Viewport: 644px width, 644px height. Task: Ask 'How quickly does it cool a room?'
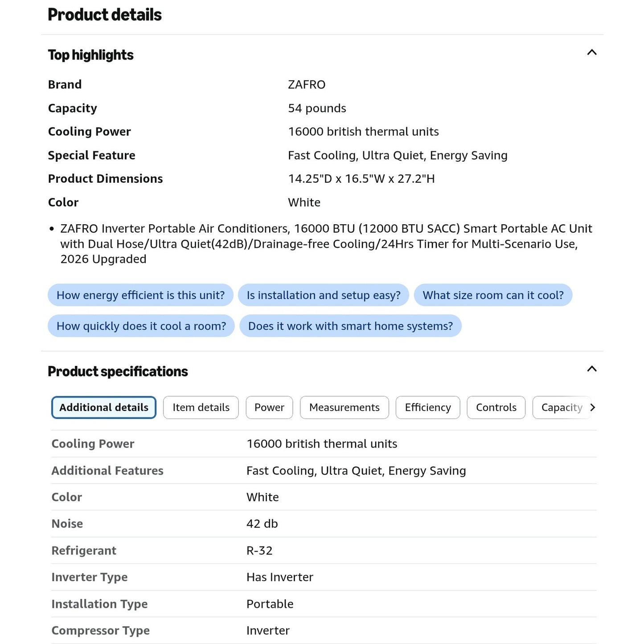click(141, 326)
